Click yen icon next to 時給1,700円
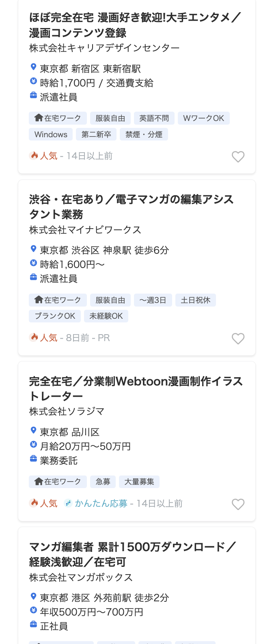The height and width of the screenshot is (644, 259). coord(34,82)
